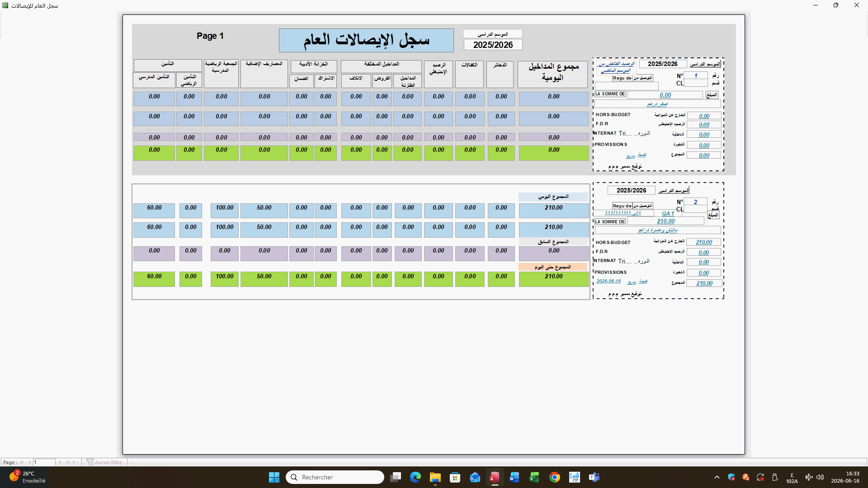This screenshot has width=868, height=488.
Task: Open Microsoft Word from the taskbar
Action: 514,477
